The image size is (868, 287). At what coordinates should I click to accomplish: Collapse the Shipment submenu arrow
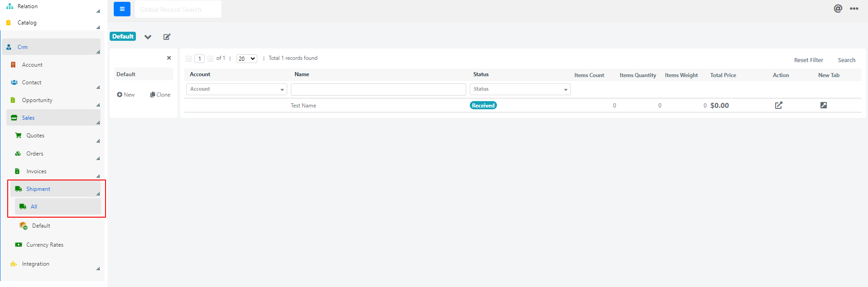[98, 194]
